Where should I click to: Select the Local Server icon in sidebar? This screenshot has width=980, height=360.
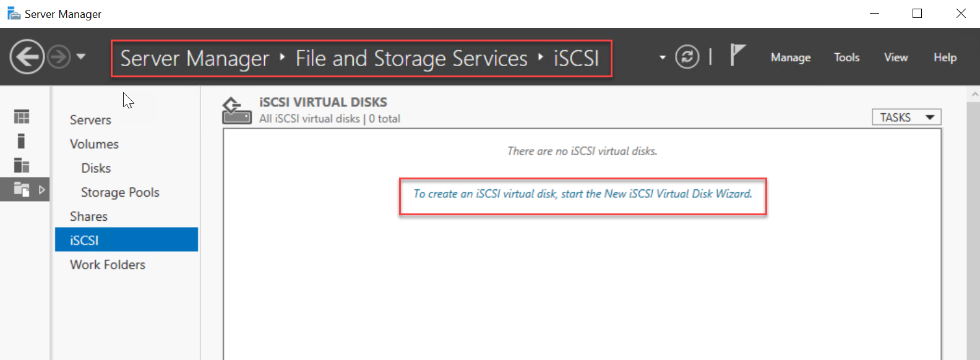[22, 141]
